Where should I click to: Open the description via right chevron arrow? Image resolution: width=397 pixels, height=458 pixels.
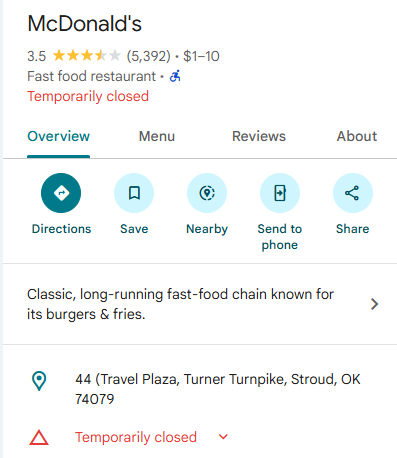click(375, 304)
